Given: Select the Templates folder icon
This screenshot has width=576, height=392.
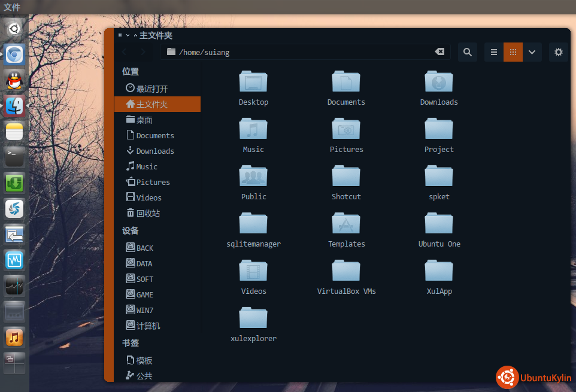Looking at the screenshot, I should (346, 224).
